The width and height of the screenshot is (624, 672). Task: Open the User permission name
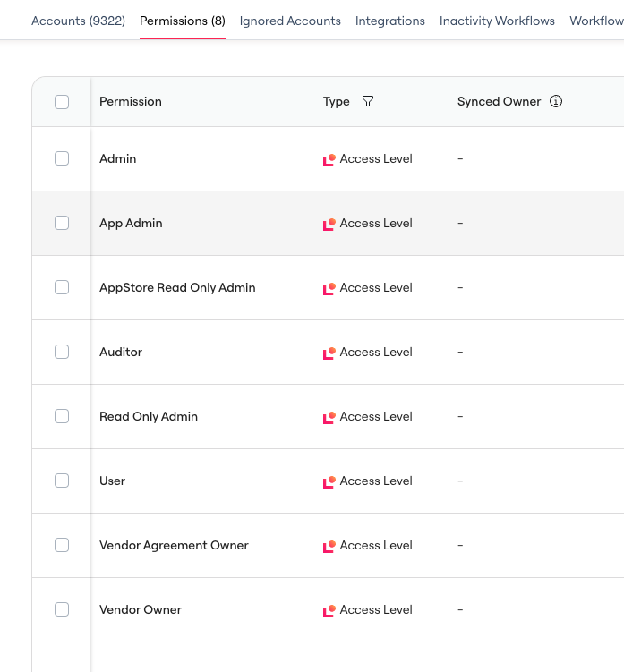(x=113, y=481)
